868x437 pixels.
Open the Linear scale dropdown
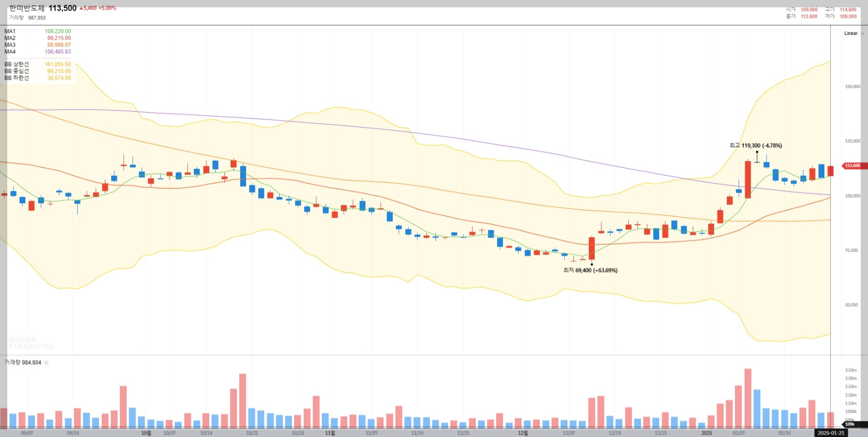point(854,33)
